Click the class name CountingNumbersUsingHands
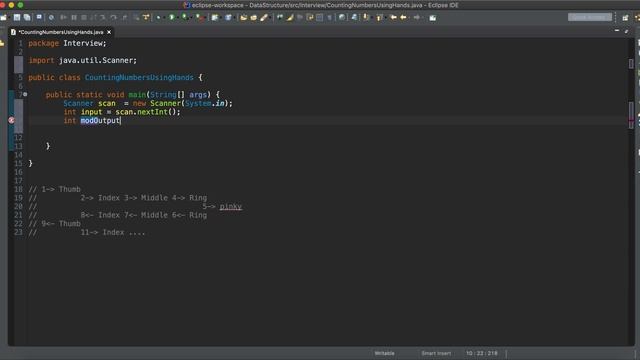640x360 pixels. pos(139,78)
